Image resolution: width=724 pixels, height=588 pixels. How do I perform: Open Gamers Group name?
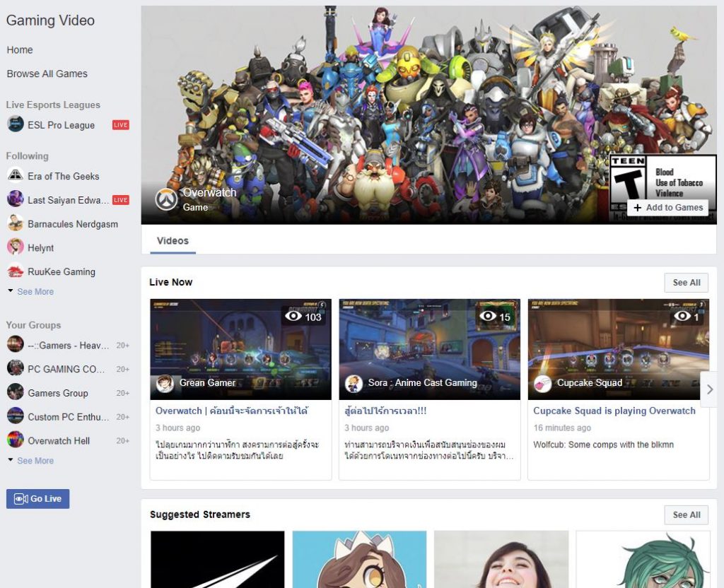pyautogui.click(x=58, y=393)
